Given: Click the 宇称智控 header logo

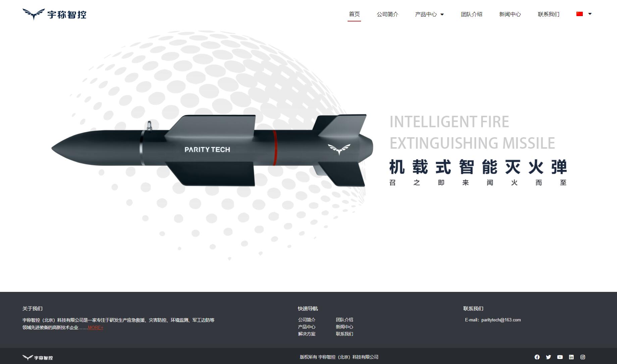Looking at the screenshot, I should tap(54, 14).
